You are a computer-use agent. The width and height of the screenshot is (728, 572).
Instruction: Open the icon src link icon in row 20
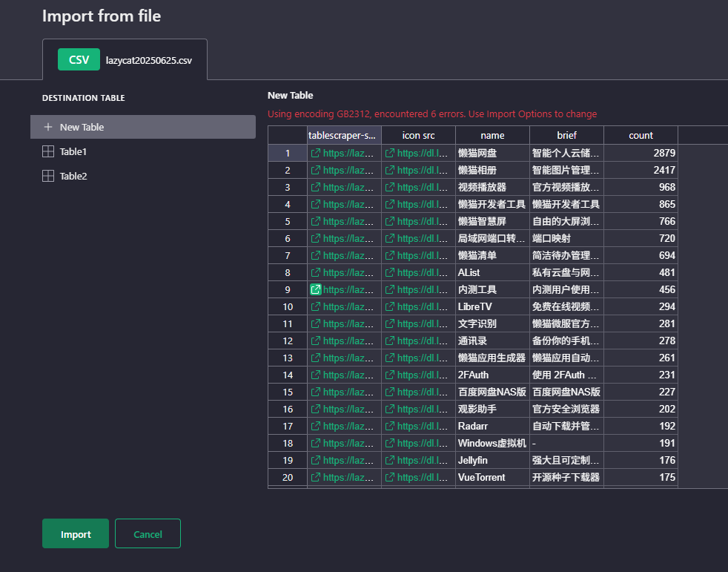(x=390, y=477)
